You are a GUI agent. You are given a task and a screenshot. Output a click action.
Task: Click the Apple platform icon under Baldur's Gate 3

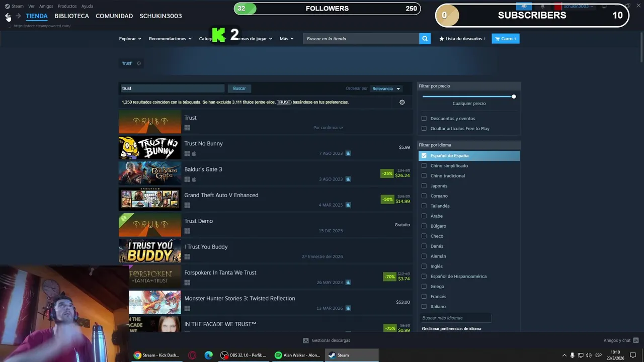coord(194,179)
